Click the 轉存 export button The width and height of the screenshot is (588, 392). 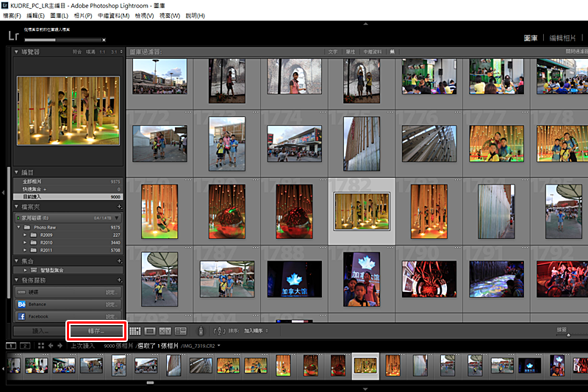point(97,331)
